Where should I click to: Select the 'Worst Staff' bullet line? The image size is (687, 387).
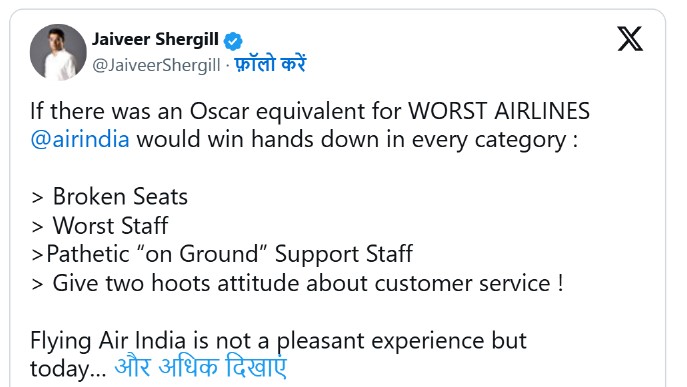point(100,225)
